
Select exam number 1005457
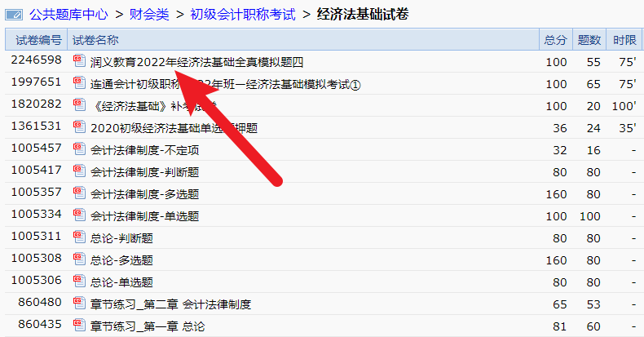click(36, 148)
